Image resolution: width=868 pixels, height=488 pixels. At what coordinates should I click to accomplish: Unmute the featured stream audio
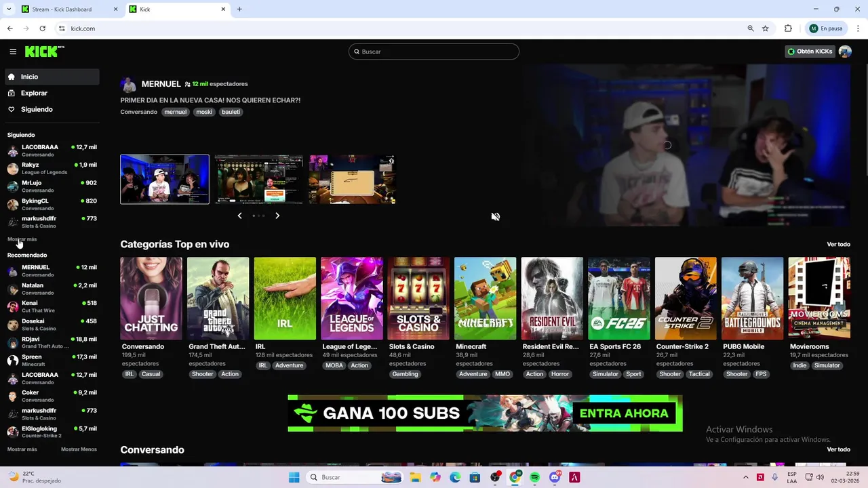click(496, 217)
